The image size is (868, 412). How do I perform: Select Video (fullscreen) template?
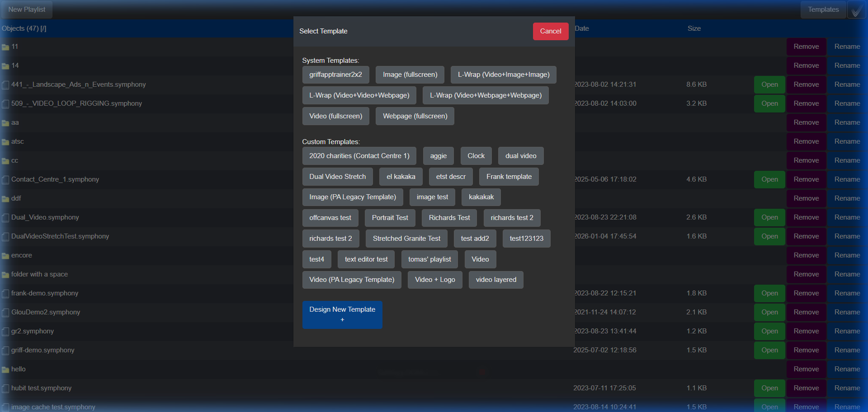click(x=336, y=116)
